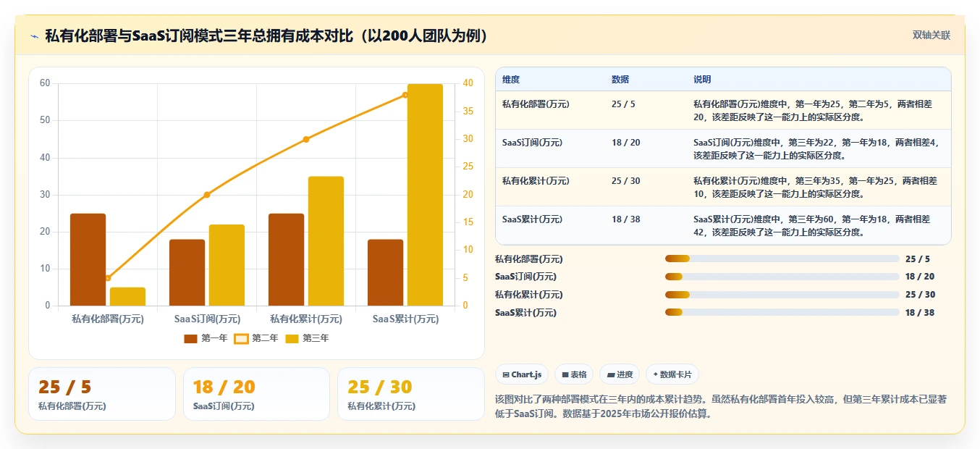Screen dimensions: 980x449
Task: Click the SaaS累计(万元) x-axis label
Action: 405,319
